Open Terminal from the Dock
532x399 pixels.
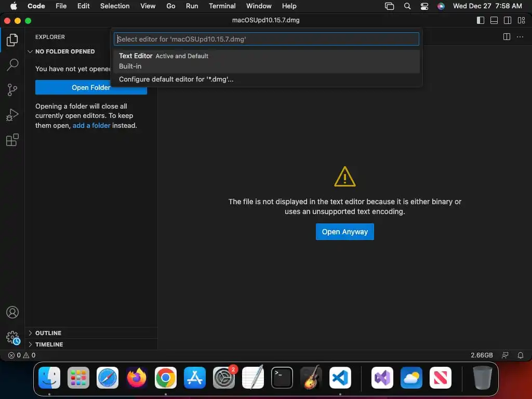click(x=282, y=378)
